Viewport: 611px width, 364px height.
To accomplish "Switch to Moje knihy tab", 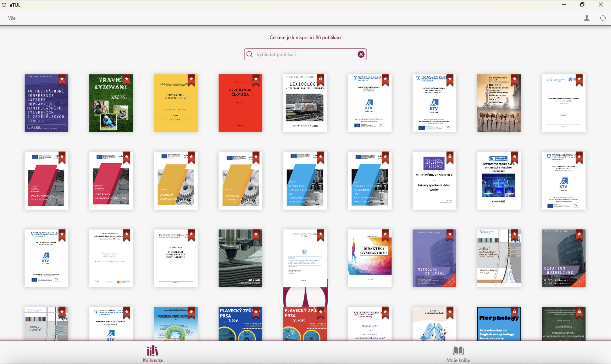I will (x=458, y=354).
